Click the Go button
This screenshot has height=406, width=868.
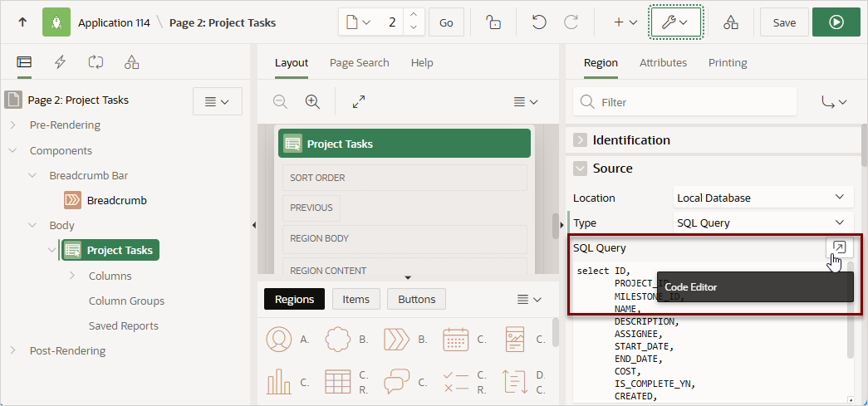(446, 22)
